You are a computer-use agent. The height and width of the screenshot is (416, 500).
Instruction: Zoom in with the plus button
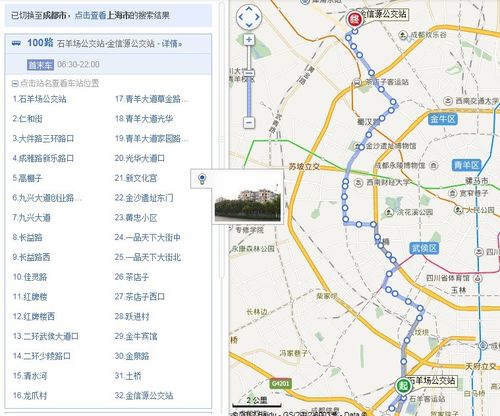click(249, 40)
